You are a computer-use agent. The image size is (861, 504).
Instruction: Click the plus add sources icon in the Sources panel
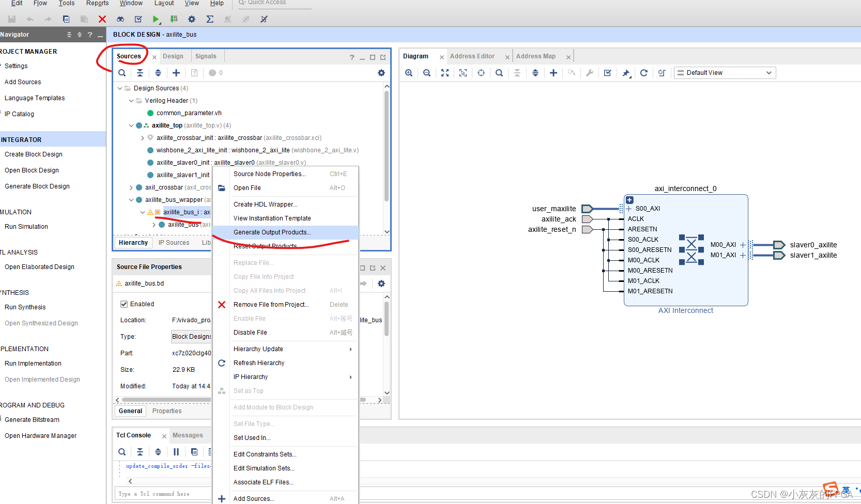176,73
